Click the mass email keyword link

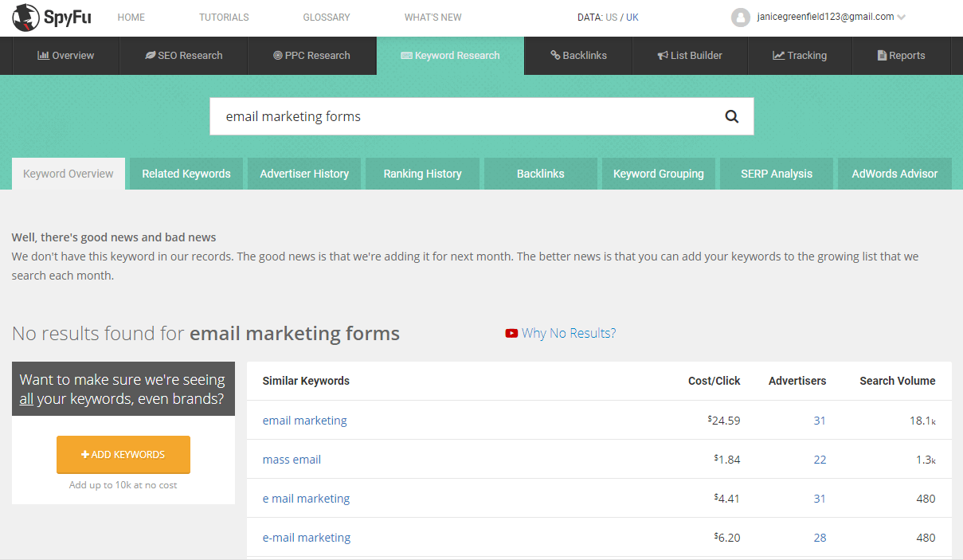(x=292, y=459)
